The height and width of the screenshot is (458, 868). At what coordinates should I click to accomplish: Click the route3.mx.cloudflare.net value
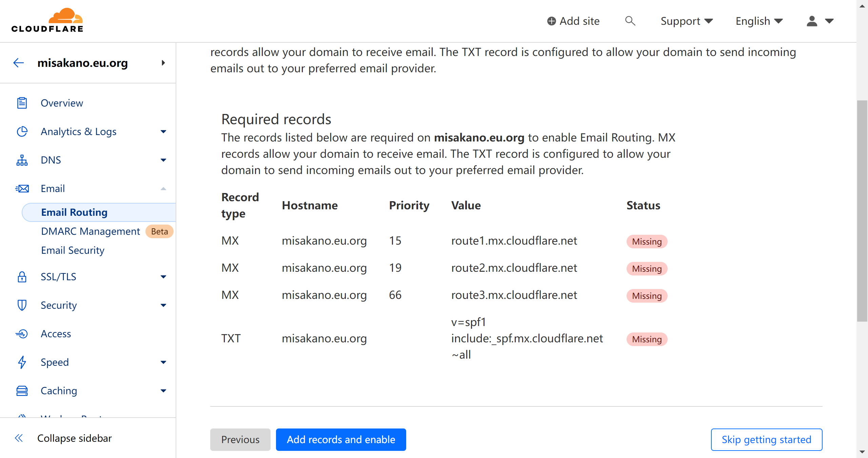[x=514, y=295]
